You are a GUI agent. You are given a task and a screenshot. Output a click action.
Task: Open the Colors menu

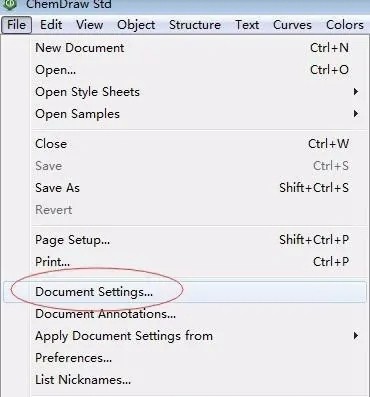point(345,25)
